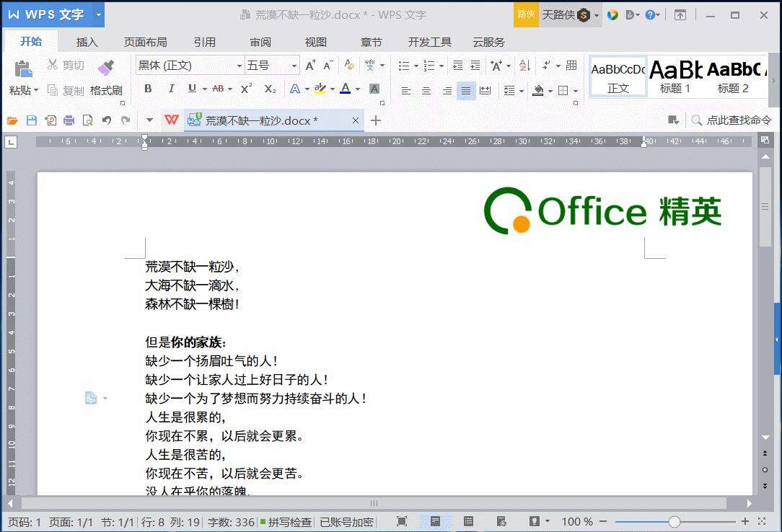Click the print icon in quick toolbar

(69, 120)
